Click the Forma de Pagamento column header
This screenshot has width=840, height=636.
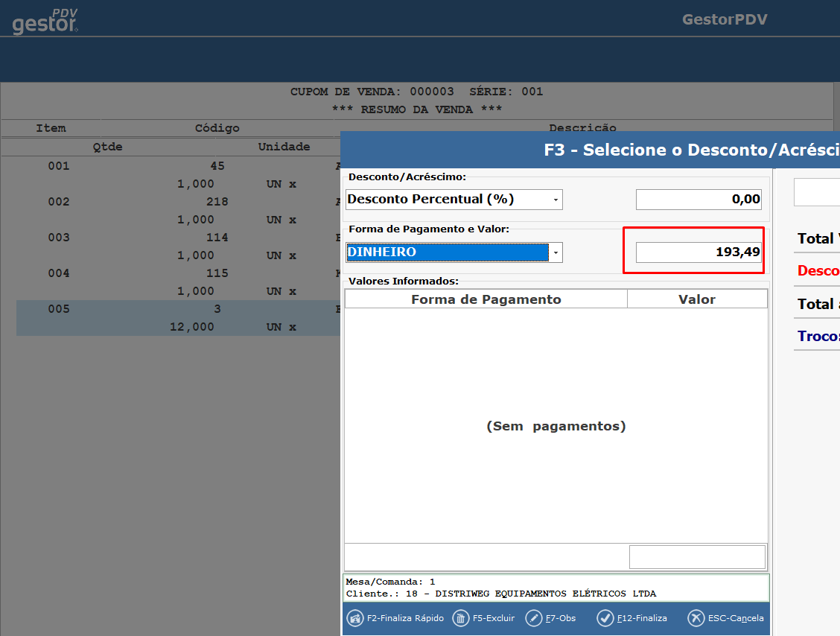click(486, 299)
